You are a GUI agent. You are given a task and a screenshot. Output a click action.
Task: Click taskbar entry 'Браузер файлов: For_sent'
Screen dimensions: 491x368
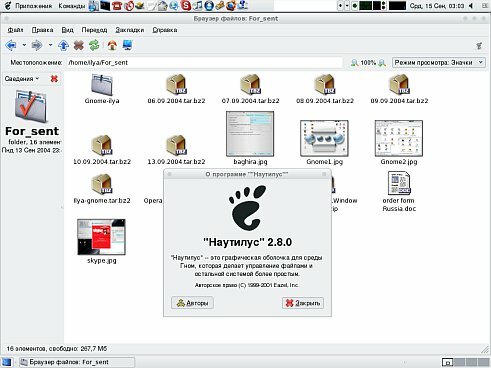point(77,362)
